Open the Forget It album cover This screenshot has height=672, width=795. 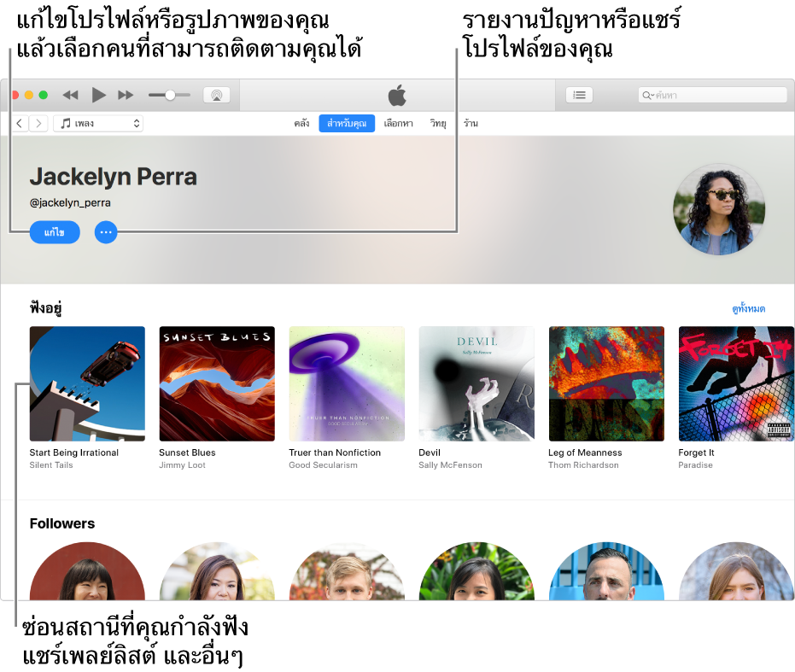tap(736, 383)
